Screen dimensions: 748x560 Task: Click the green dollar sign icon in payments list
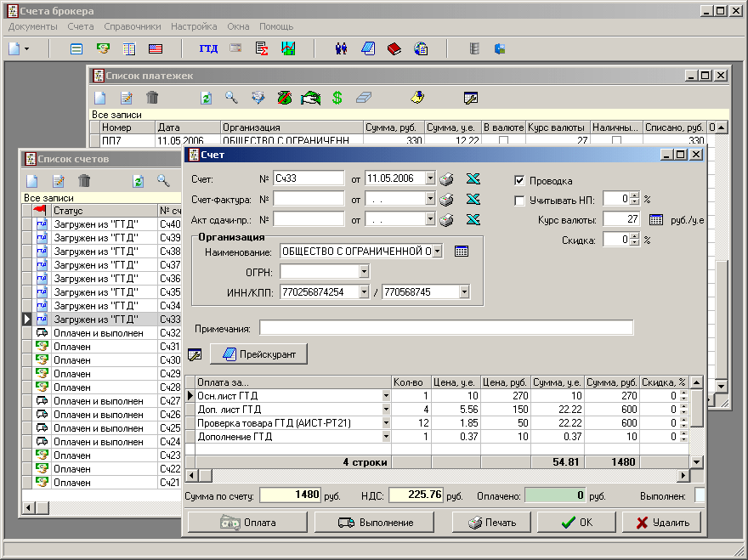click(337, 98)
